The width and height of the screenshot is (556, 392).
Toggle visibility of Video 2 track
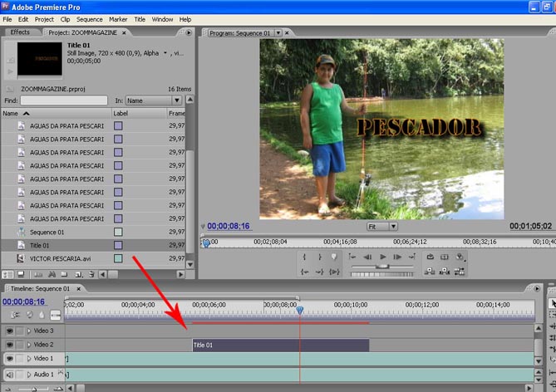click(x=10, y=345)
